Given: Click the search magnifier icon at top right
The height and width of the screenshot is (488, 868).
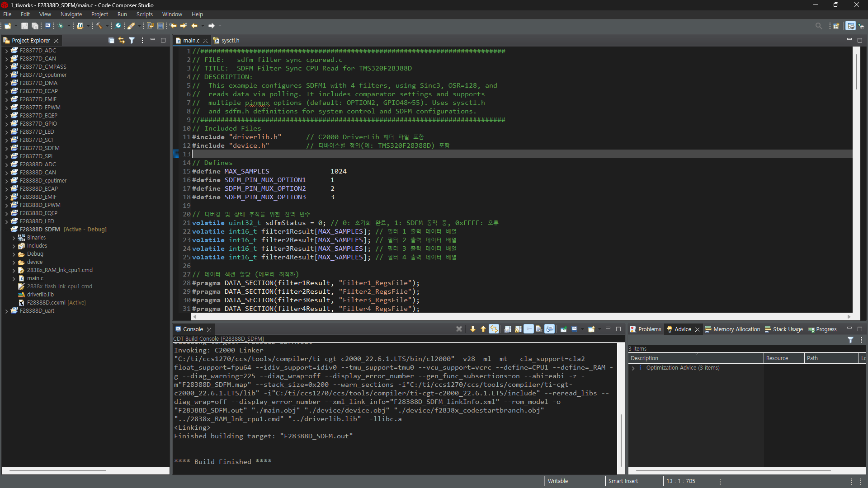Looking at the screenshot, I should (x=819, y=26).
